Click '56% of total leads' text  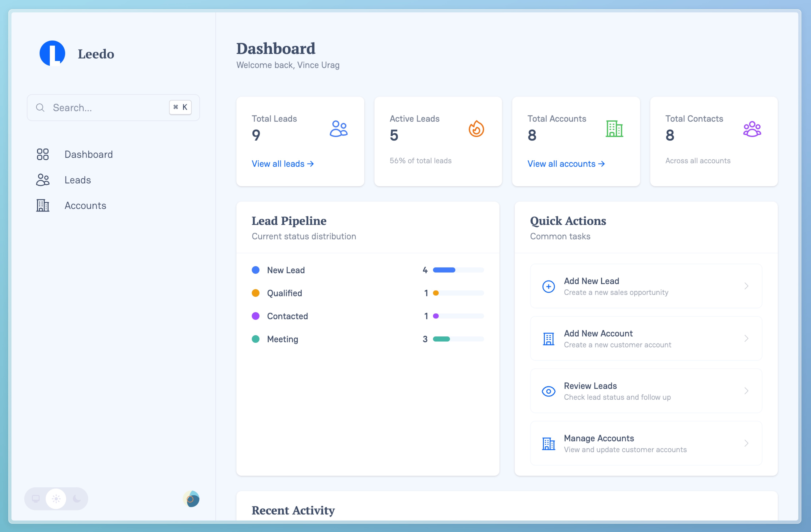pyautogui.click(x=421, y=161)
